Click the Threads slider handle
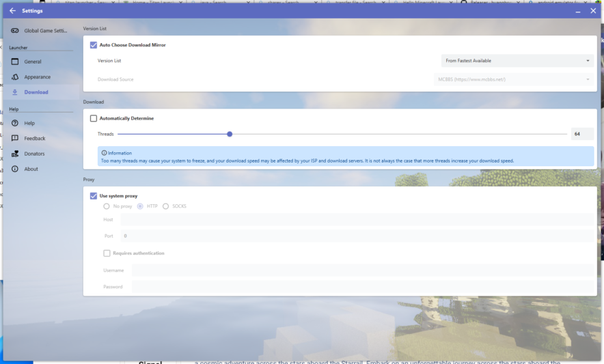 pyautogui.click(x=230, y=134)
